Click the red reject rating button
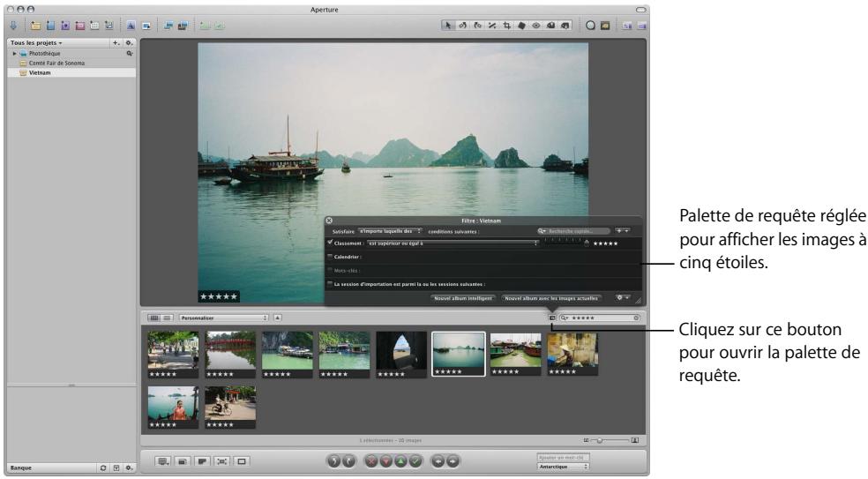 [371, 460]
